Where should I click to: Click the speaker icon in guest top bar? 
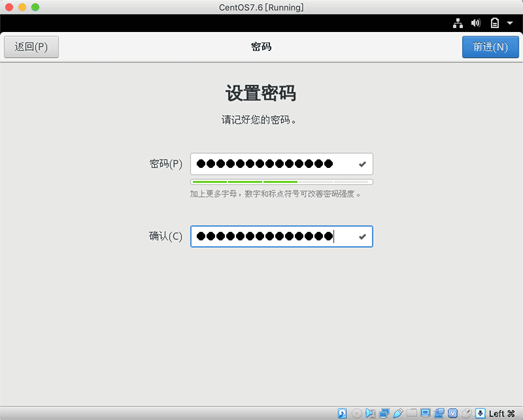[x=475, y=23]
